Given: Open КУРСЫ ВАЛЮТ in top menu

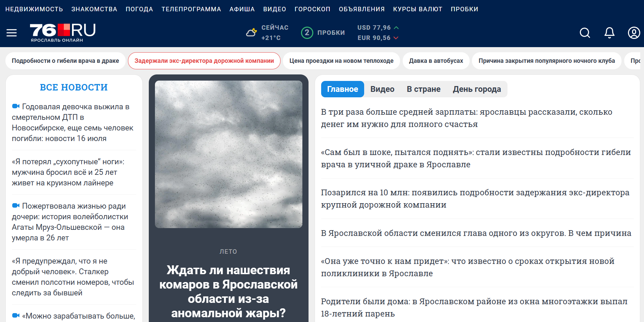Looking at the screenshot, I should pyautogui.click(x=417, y=9).
